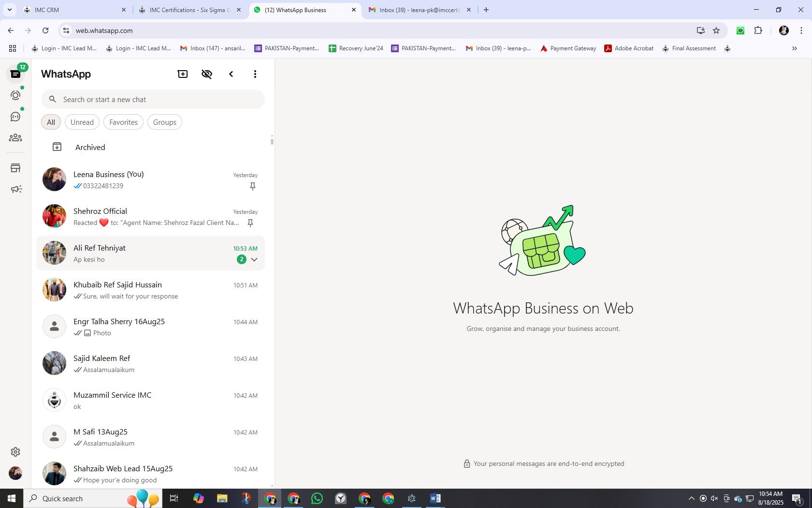Image resolution: width=812 pixels, height=508 pixels.
Task: Expand the Ali Ref Tehniyat chat dropdown arrow
Action: tap(254, 259)
